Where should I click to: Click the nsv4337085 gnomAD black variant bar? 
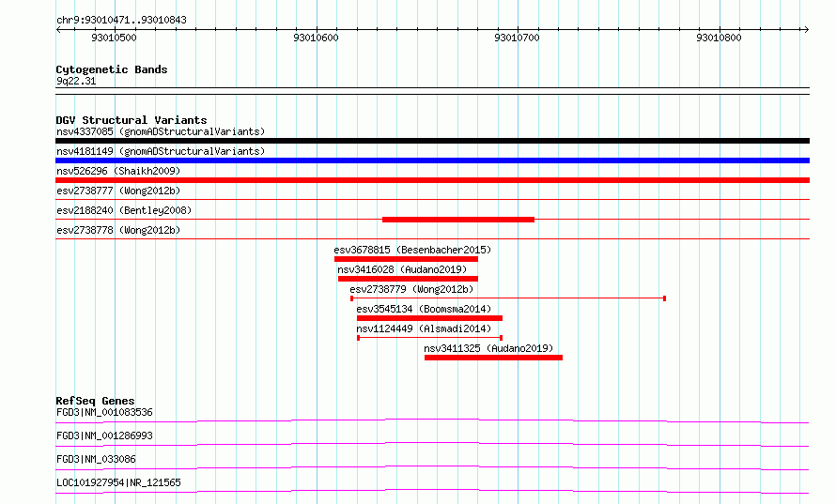(432, 141)
